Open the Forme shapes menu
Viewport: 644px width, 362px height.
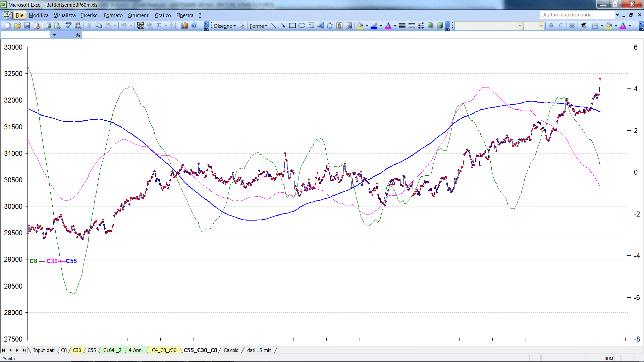258,26
